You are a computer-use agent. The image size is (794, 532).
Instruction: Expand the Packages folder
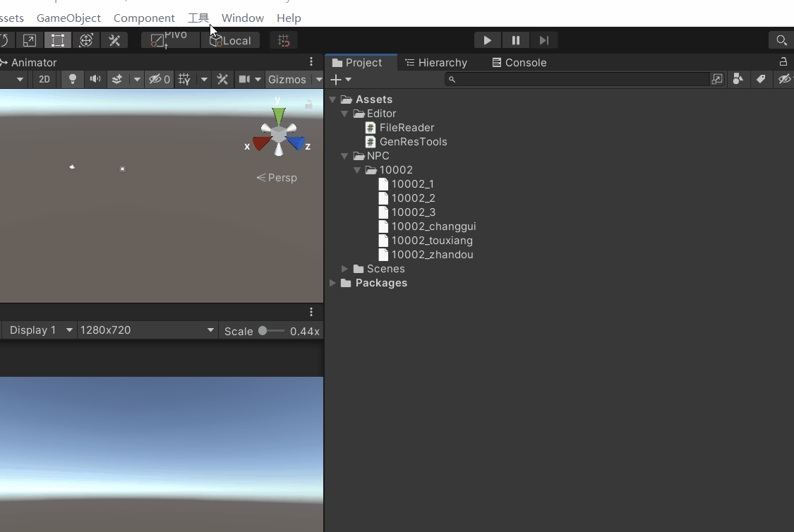[x=332, y=283]
